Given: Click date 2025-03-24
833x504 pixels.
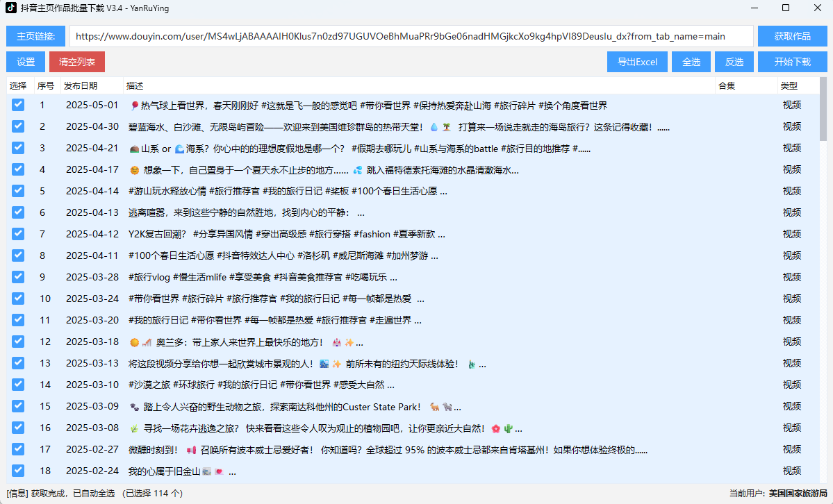Looking at the screenshot, I should (x=92, y=298).
